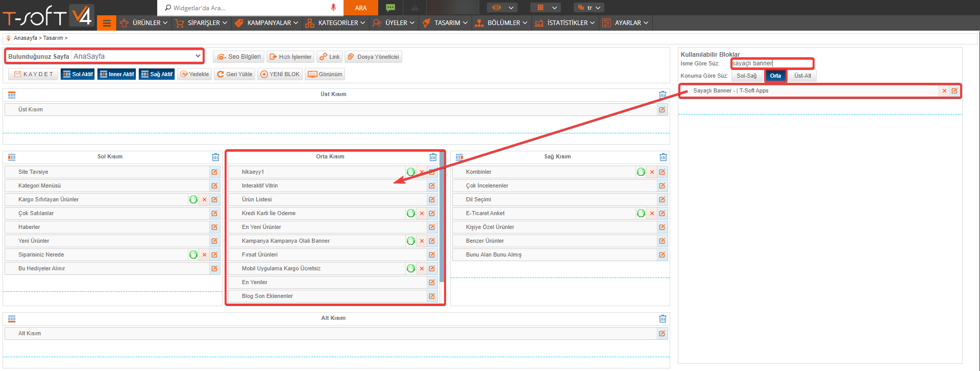The image size is (980, 371).
Task: Toggle active status of Kargo Sıfırlayan Ürünler
Action: [193, 199]
